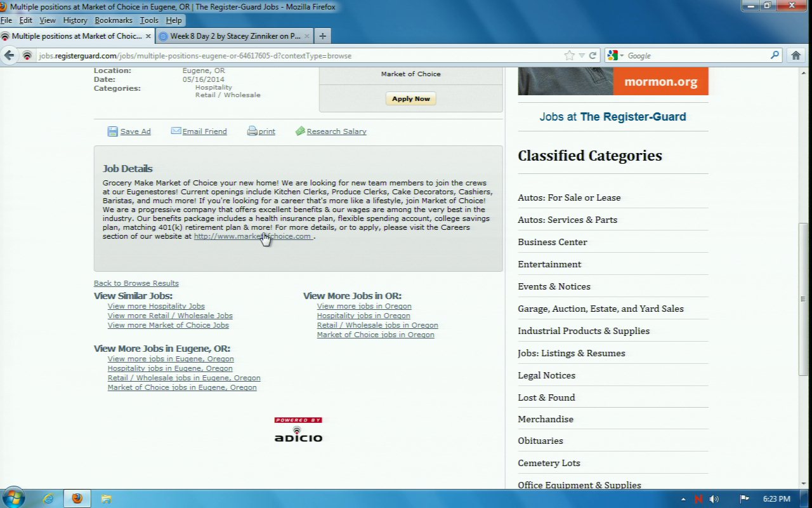This screenshot has width=812, height=508.
Task: Open the Bookmarks menu
Action: pos(113,20)
